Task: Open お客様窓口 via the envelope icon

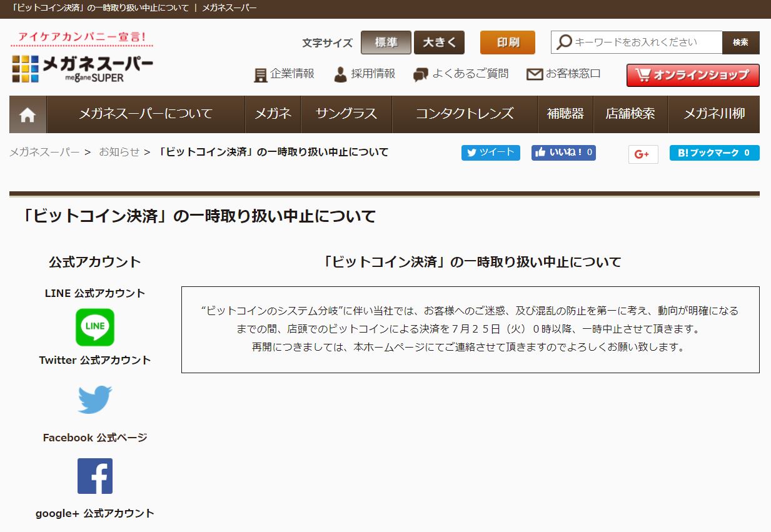Action: click(533, 74)
